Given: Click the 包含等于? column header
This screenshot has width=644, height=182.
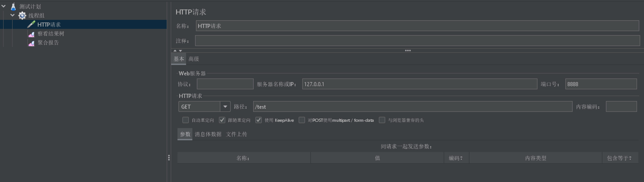Looking at the screenshot, I should coord(620,158).
